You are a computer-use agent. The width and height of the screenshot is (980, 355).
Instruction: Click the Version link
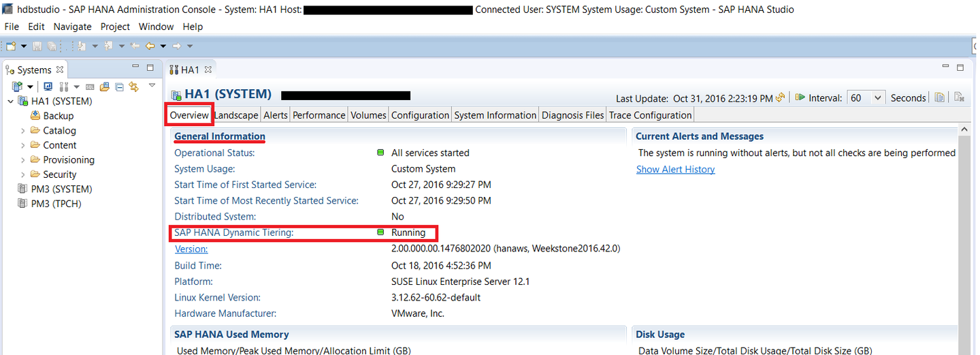191,249
